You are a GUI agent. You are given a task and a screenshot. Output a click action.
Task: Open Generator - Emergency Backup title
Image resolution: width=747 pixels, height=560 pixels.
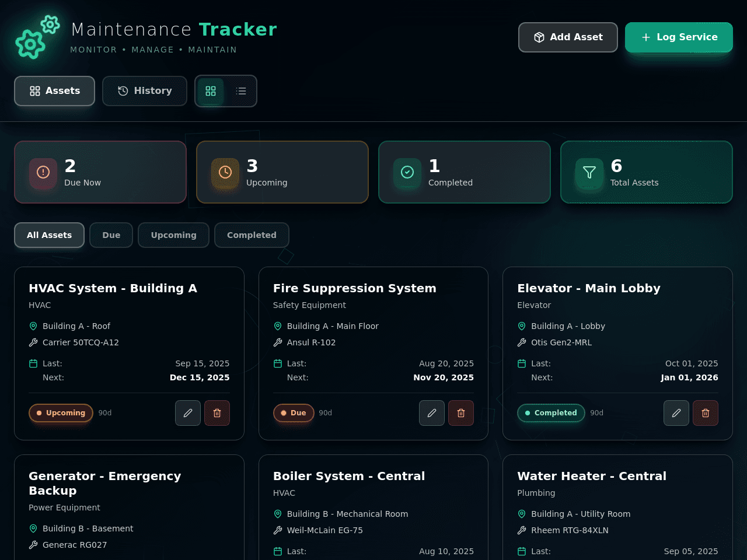point(105,483)
